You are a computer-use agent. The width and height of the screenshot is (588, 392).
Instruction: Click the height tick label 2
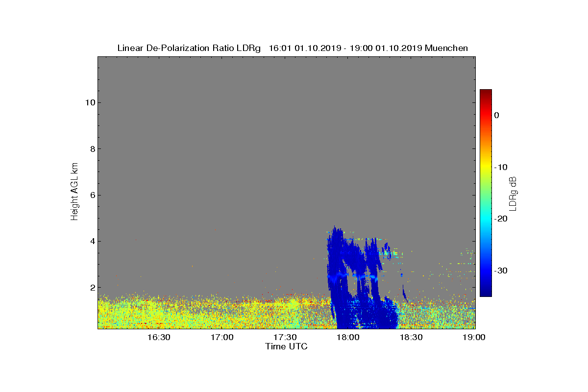tap(92, 287)
